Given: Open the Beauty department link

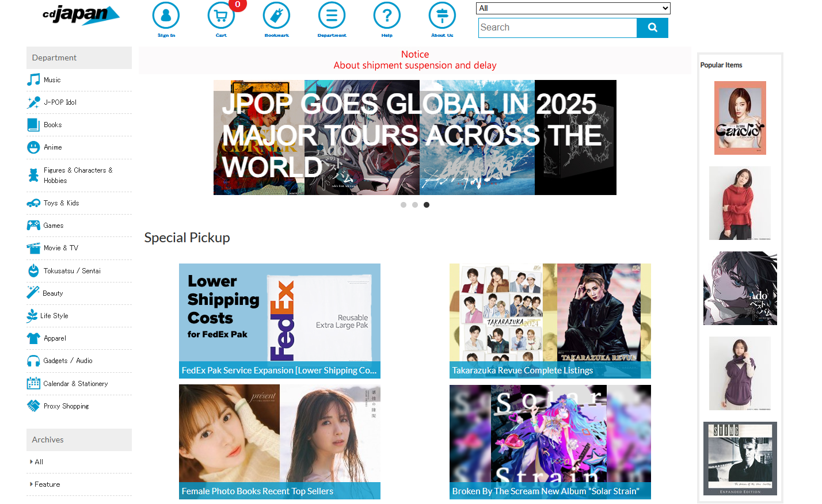Looking at the screenshot, I should coord(53,293).
